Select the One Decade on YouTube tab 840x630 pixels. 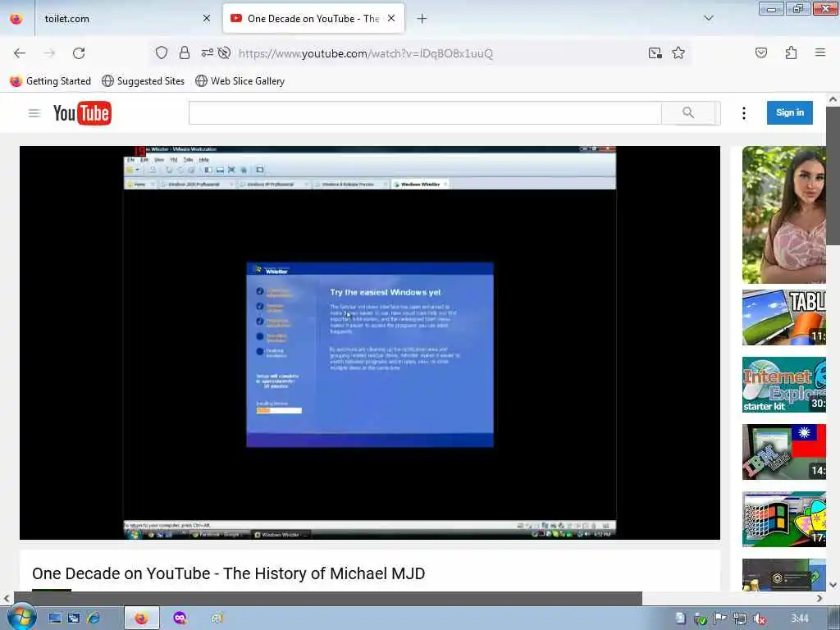coord(313,18)
